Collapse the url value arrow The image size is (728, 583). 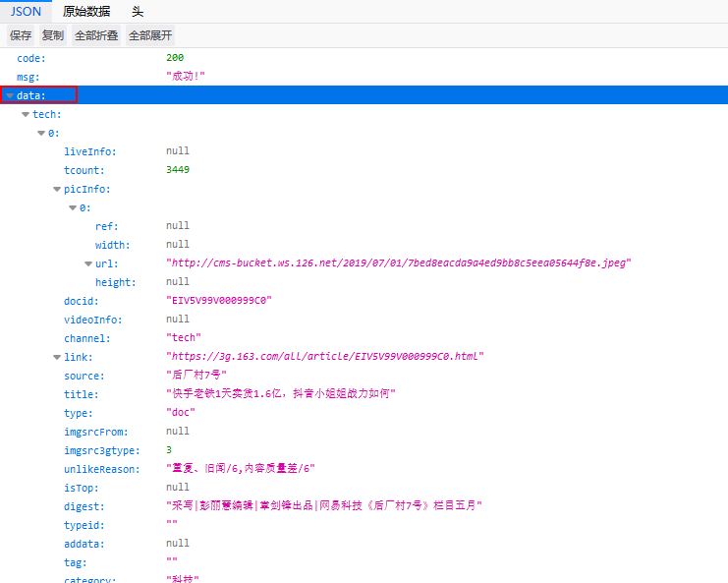88,263
